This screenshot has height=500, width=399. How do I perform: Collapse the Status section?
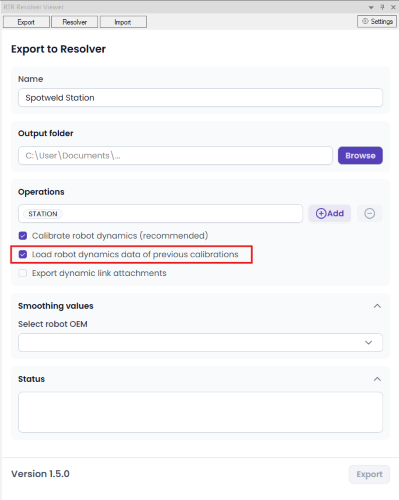(377, 379)
